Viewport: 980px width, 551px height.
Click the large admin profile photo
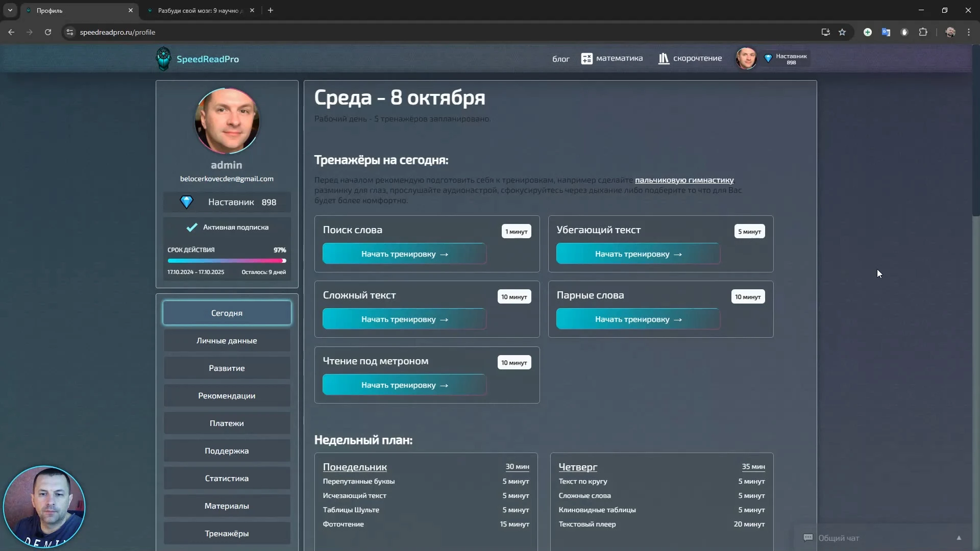[x=227, y=121]
